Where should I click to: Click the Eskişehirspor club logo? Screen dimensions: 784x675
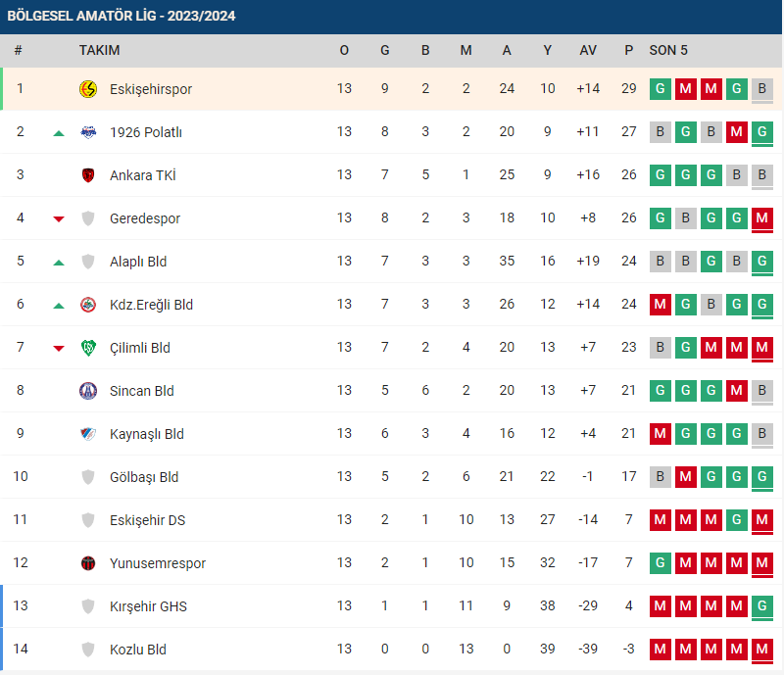88,89
